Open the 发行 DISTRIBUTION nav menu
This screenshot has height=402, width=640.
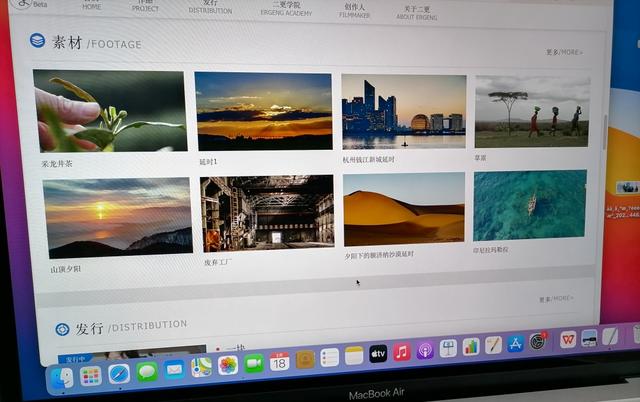pyautogui.click(x=210, y=6)
